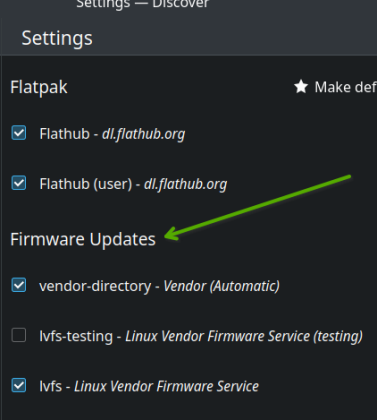Toggle the Flathub (user) checkbox
The height and width of the screenshot is (420, 377).
pos(19,183)
